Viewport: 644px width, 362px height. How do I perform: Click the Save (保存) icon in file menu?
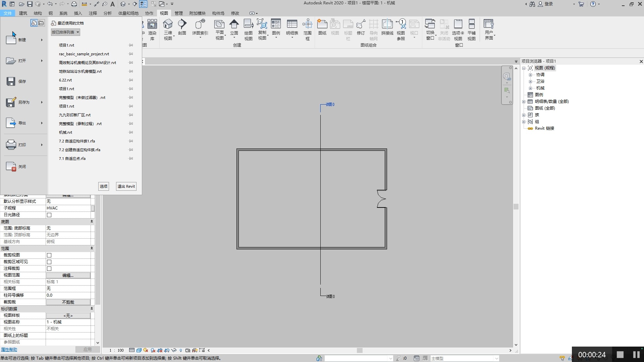coord(11,81)
